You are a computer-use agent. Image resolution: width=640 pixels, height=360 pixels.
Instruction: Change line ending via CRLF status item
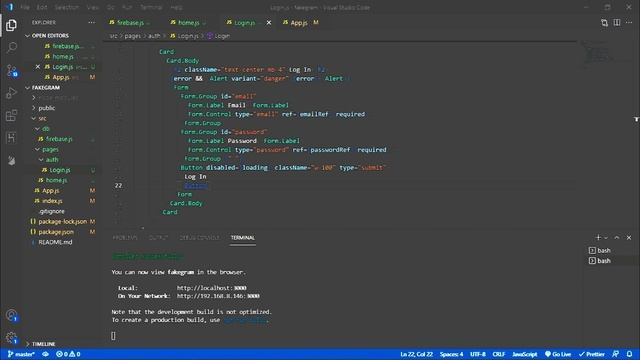coord(498,354)
